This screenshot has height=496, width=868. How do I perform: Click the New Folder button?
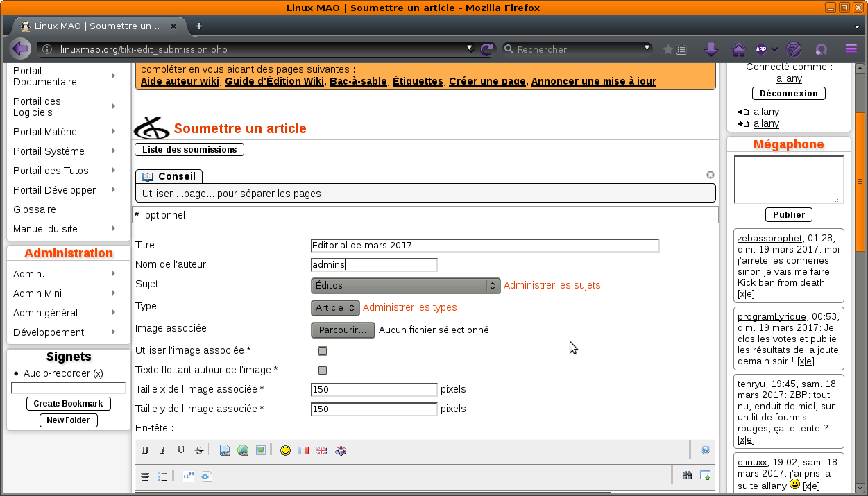click(x=68, y=420)
